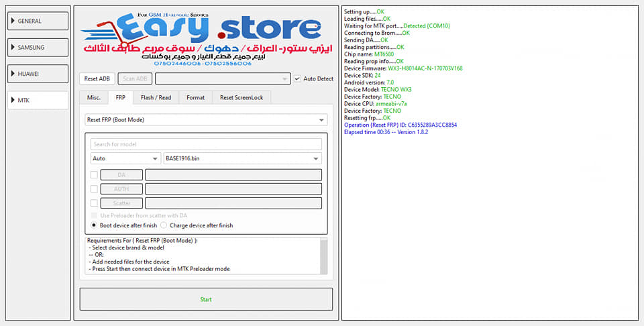Open the Flash / Read tab
The image size is (644, 326).
(156, 97)
